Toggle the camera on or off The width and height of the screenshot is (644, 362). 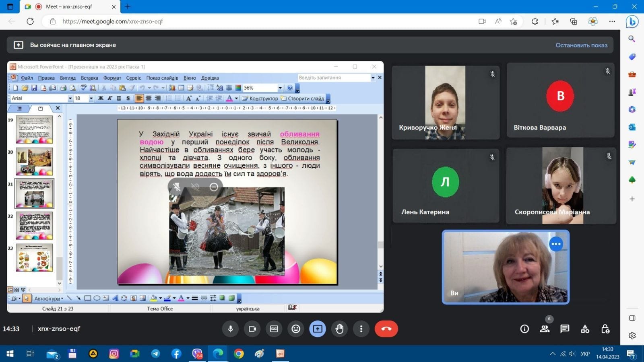pyautogui.click(x=252, y=329)
